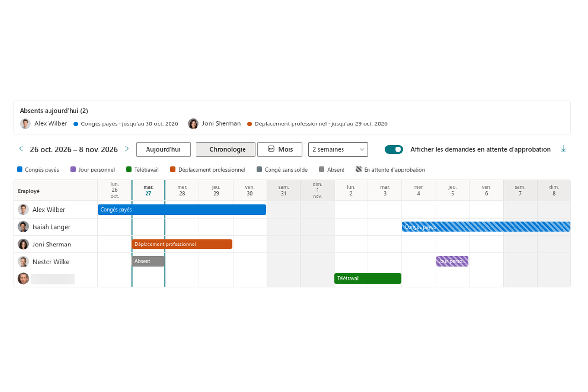This screenshot has width=588, height=392.
Task: Open the Télétravail bar on Nov 2
Action: (x=368, y=278)
